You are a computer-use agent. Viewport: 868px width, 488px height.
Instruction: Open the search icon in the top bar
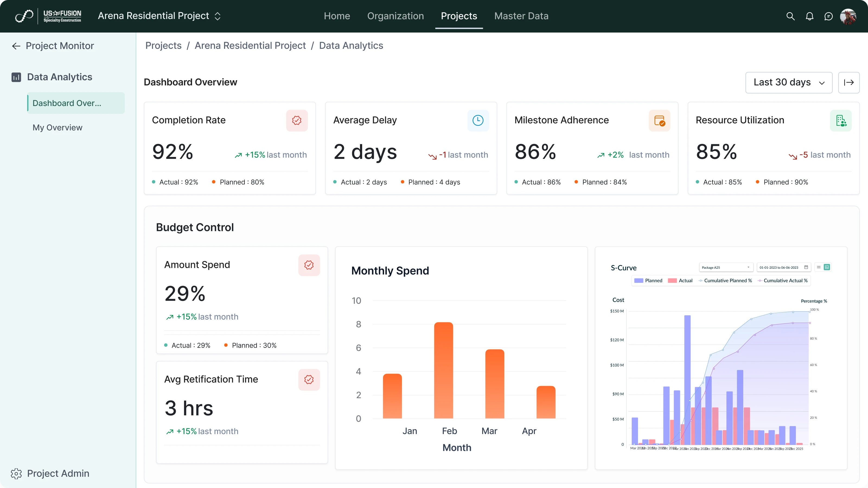pos(790,16)
